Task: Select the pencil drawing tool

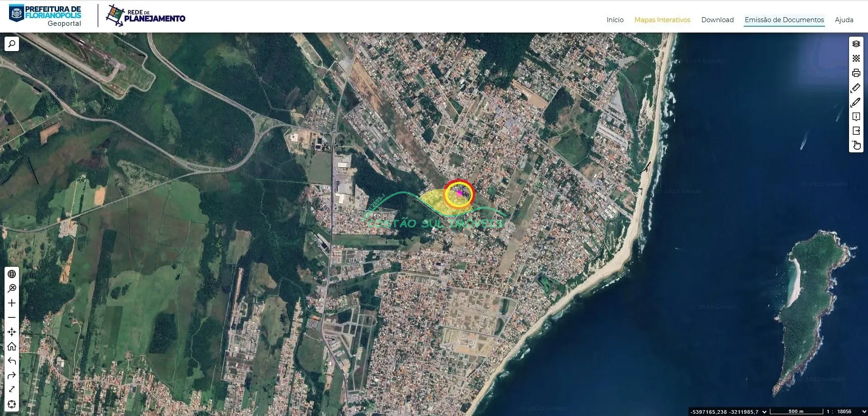Action: (856, 102)
